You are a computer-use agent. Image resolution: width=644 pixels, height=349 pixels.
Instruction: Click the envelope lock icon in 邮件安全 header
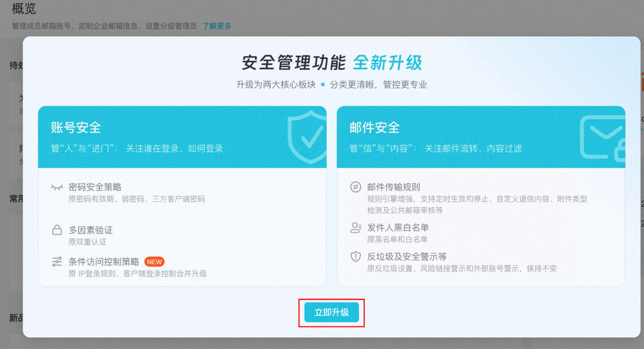pyautogui.click(x=602, y=138)
